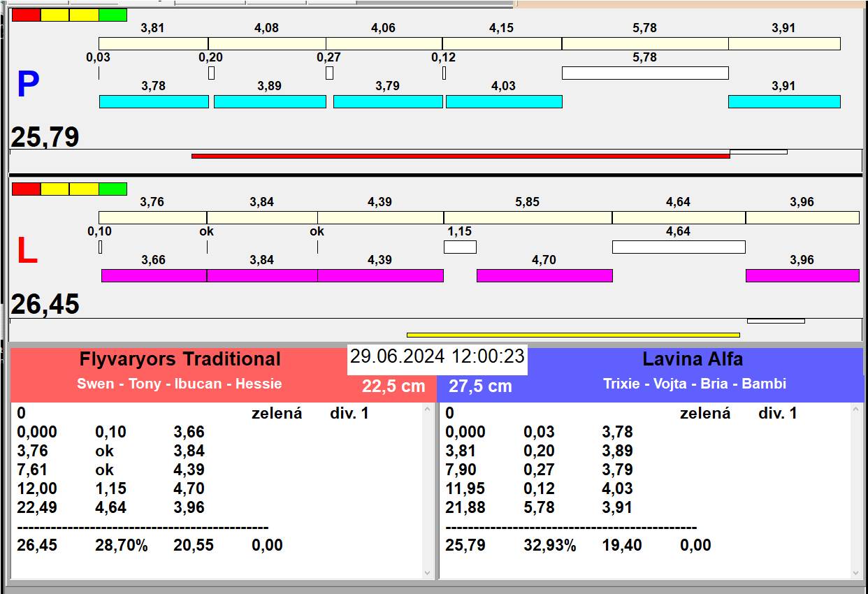Click the 28,70% value in Flyvaryors summary
Viewport: 868px width, 594px height.
pyautogui.click(x=122, y=545)
